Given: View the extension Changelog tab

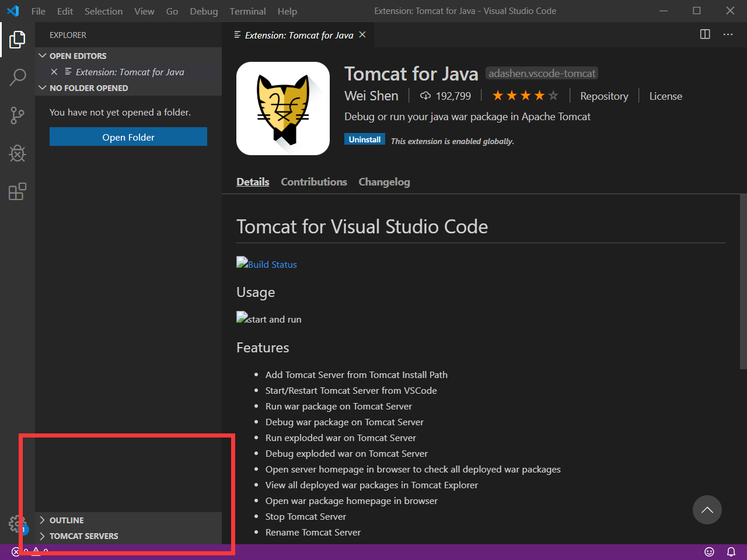Looking at the screenshot, I should [384, 181].
